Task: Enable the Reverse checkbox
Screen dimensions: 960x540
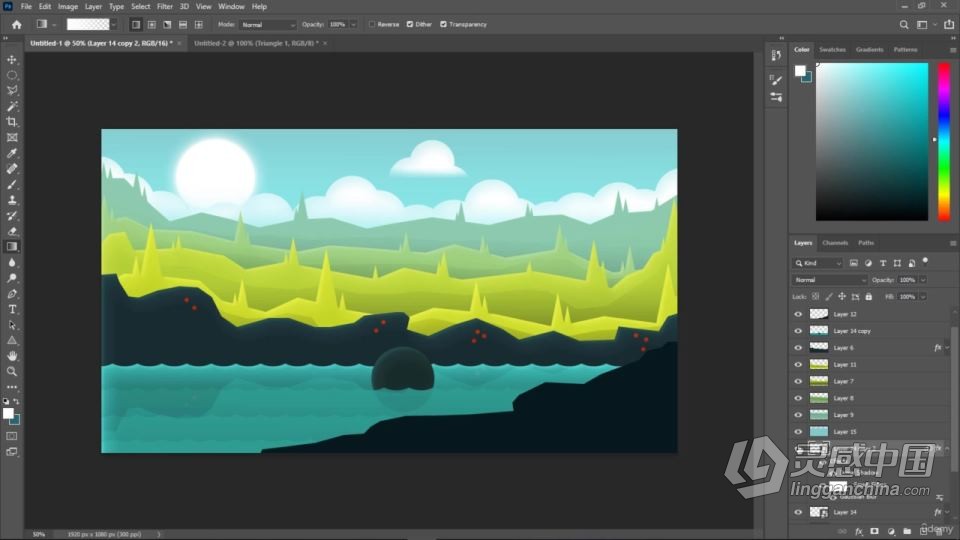Action: pyautogui.click(x=372, y=24)
